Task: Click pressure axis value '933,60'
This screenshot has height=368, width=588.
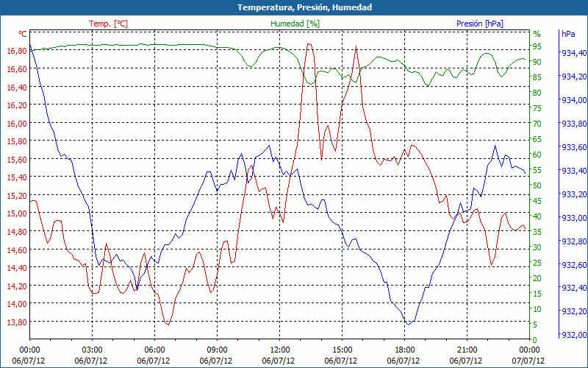Action: coord(574,147)
